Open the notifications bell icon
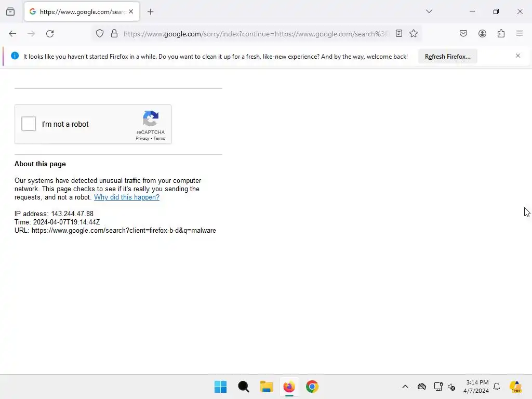This screenshot has height=399, width=532. pyautogui.click(x=497, y=387)
